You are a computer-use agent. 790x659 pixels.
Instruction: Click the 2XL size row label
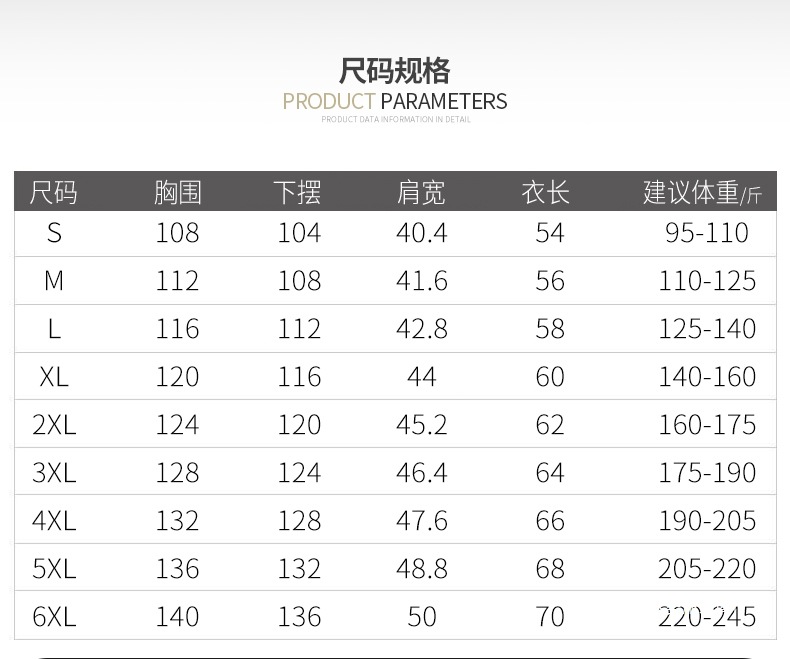coord(54,425)
